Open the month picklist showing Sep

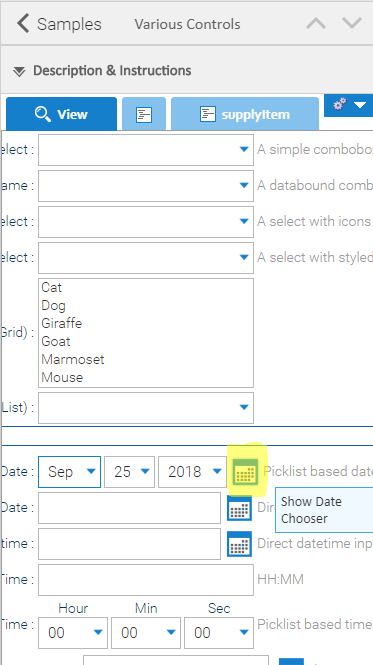click(70, 472)
